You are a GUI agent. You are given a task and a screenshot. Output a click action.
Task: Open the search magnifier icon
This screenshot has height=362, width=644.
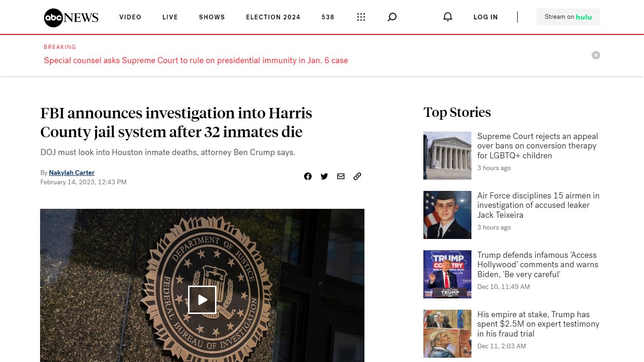point(392,17)
